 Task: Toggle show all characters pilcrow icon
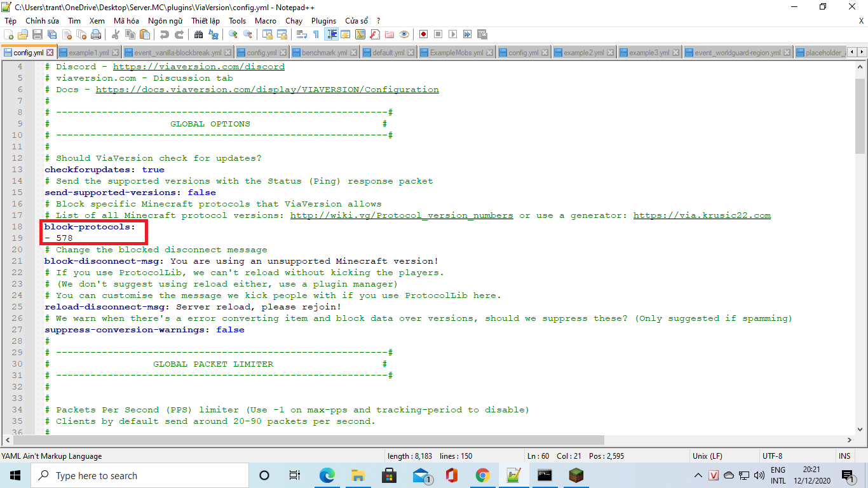[x=316, y=34]
